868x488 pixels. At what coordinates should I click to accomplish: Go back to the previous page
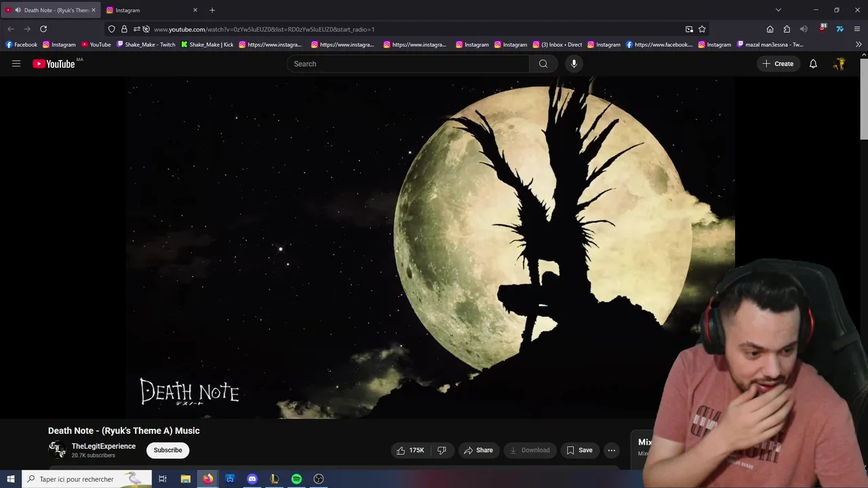pyautogui.click(x=11, y=29)
